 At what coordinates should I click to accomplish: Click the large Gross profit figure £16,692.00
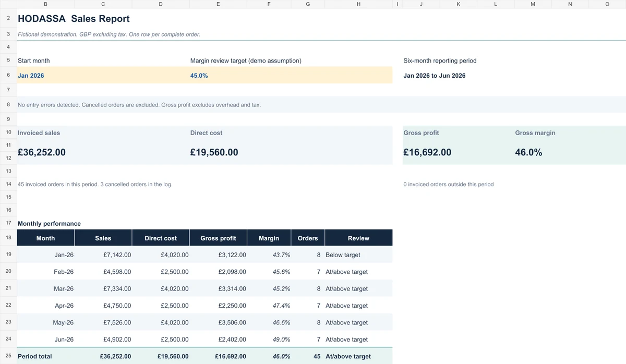427,152
